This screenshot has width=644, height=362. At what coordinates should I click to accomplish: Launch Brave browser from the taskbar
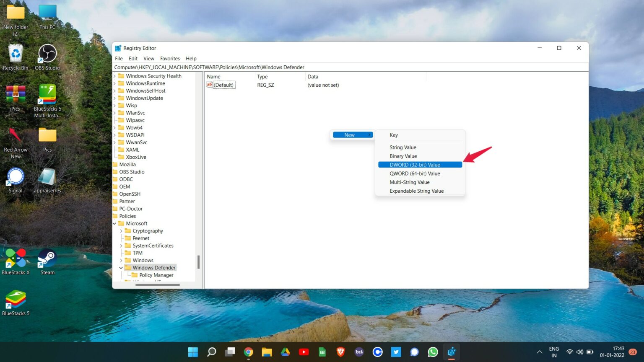tap(340, 352)
